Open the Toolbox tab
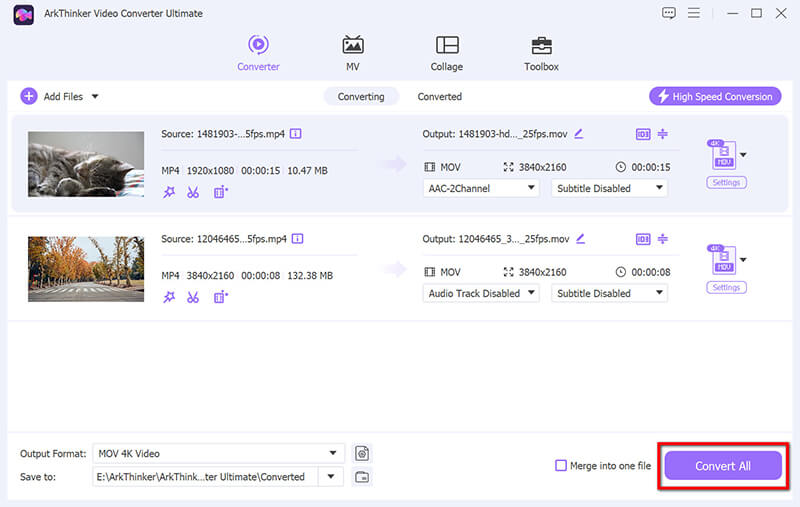This screenshot has width=800, height=507. pyautogui.click(x=541, y=53)
